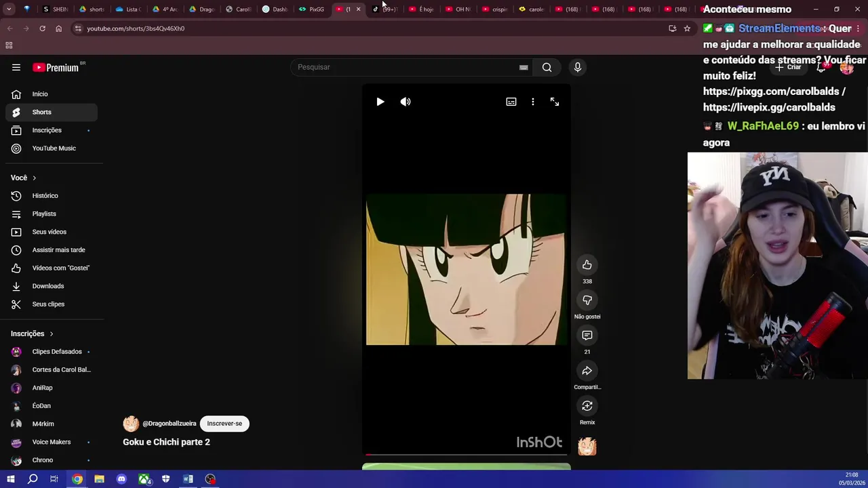
Task: Open Assistir mais tarde list
Action: (52, 250)
